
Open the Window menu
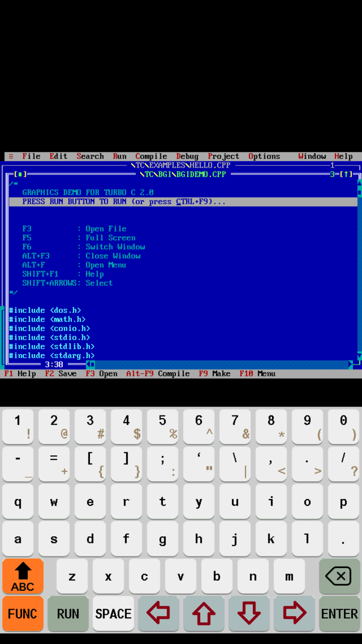[312, 156]
